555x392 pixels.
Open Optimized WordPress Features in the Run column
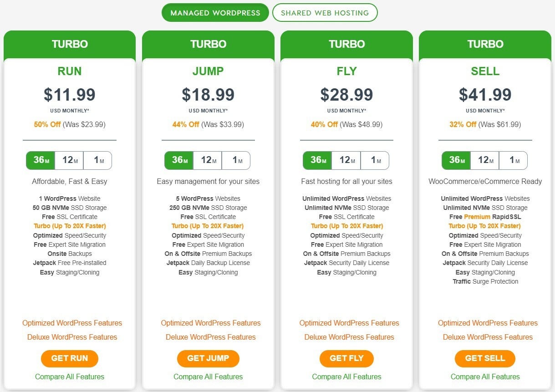[x=72, y=323]
